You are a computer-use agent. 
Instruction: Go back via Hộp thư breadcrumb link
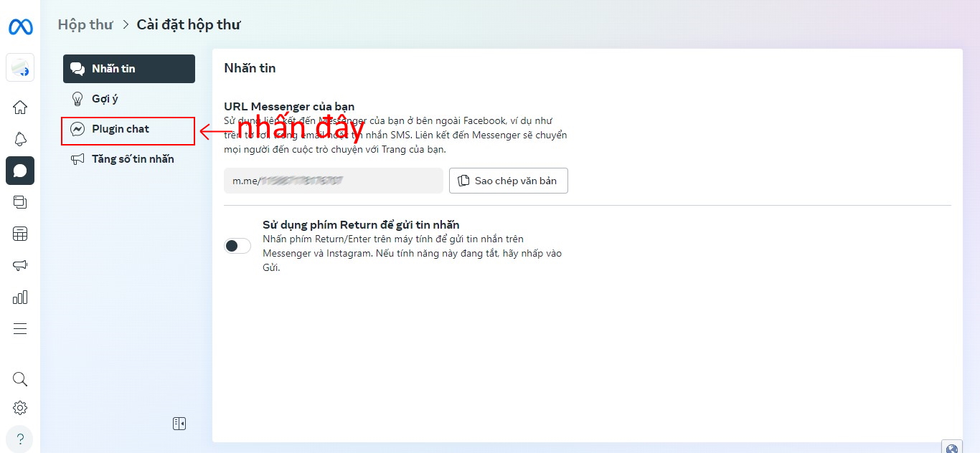tap(85, 24)
